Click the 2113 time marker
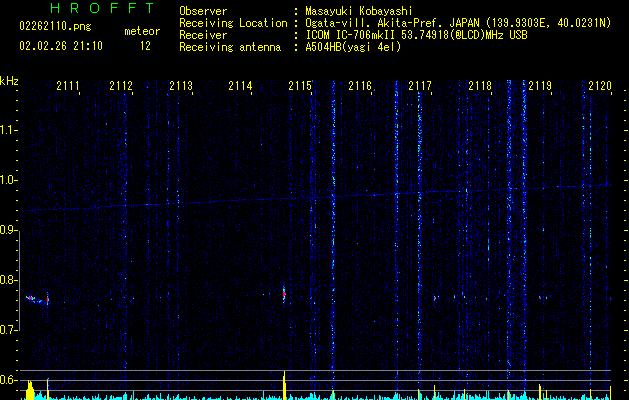This screenshot has width=629, height=400. coord(181,86)
